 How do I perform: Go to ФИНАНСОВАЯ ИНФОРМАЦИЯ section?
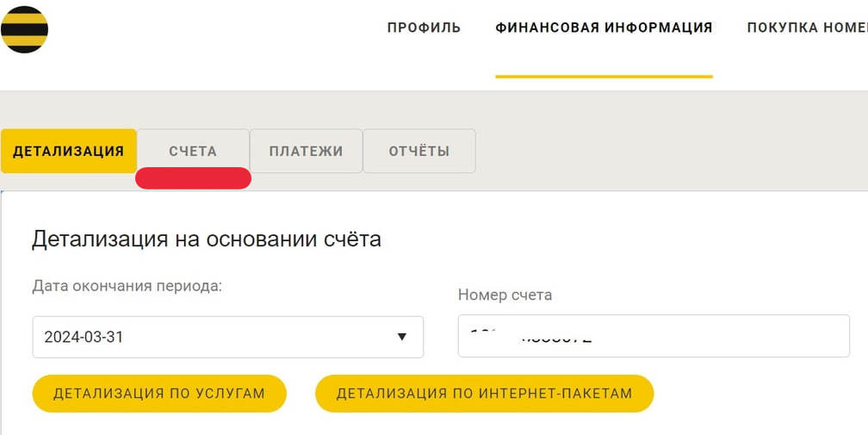604,28
